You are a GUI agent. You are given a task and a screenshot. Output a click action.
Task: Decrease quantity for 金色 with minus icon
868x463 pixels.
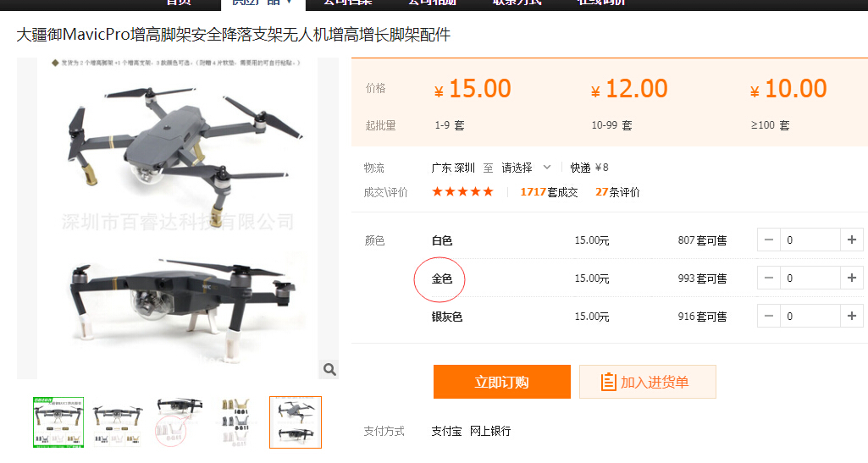point(769,278)
